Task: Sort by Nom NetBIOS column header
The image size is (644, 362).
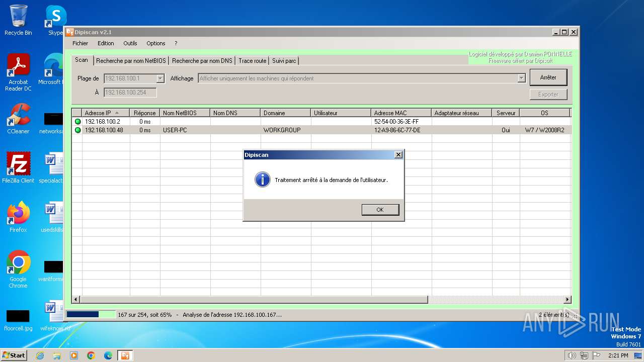Action: click(185, 113)
